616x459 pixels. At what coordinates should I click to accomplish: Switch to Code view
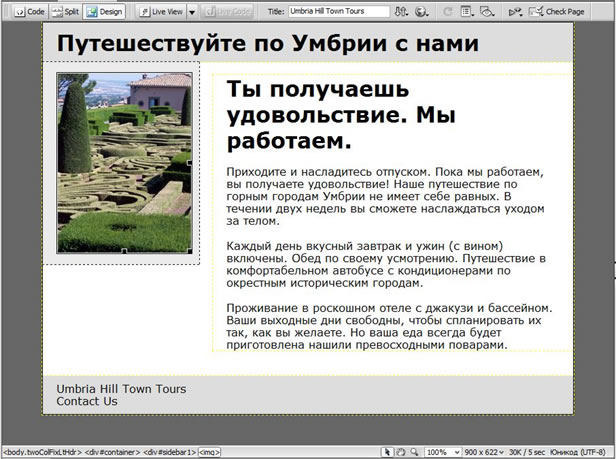click(x=29, y=12)
